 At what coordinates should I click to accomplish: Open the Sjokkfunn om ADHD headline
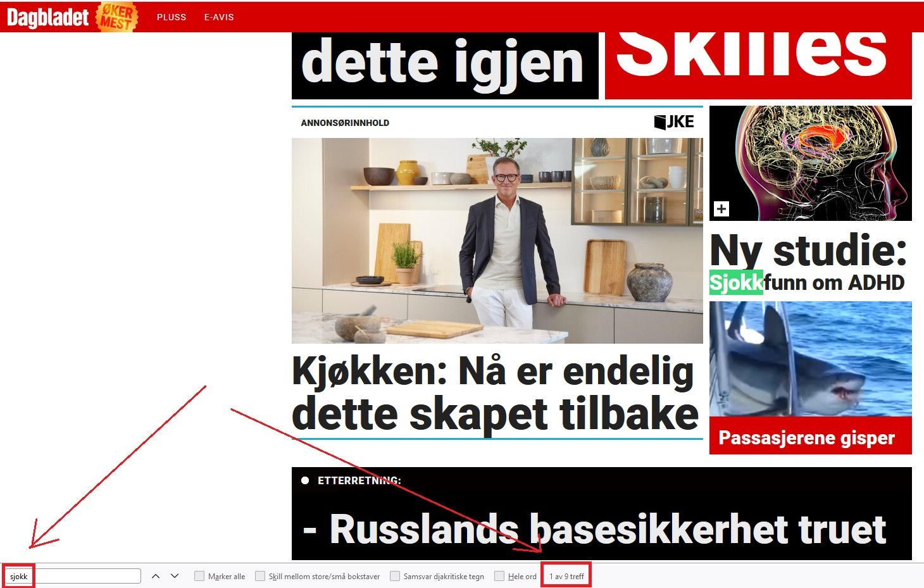808,282
